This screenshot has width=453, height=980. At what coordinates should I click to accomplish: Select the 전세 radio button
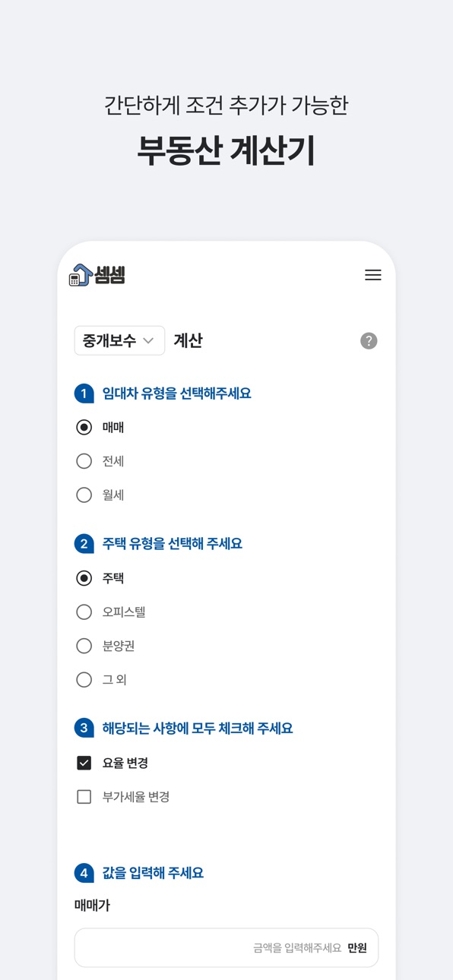click(x=84, y=461)
